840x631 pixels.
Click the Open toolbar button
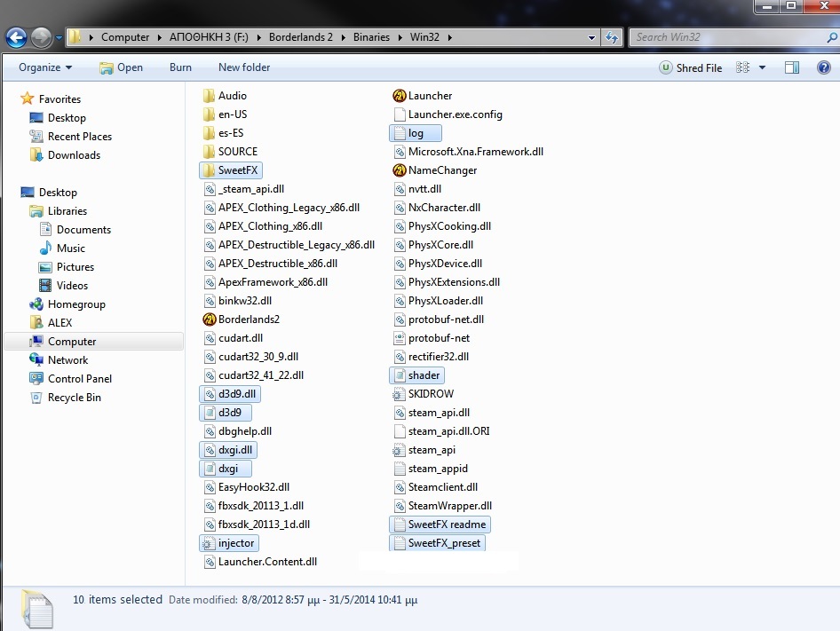(121, 67)
